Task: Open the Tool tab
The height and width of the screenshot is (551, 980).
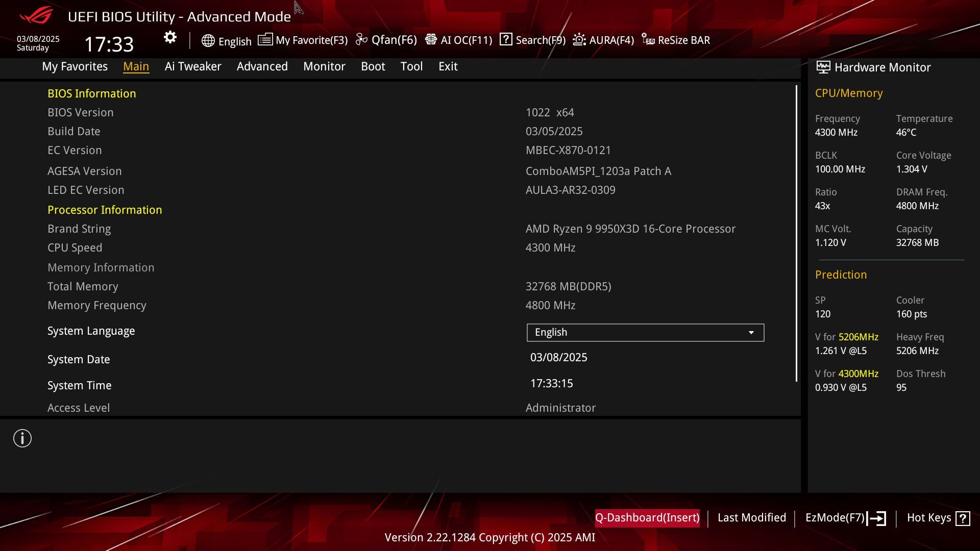Action: 411,66
